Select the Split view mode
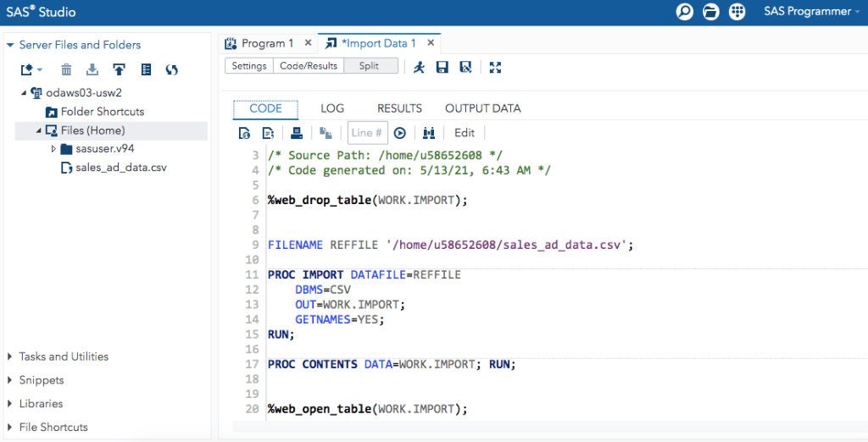This screenshot has width=868, height=442. tap(370, 66)
